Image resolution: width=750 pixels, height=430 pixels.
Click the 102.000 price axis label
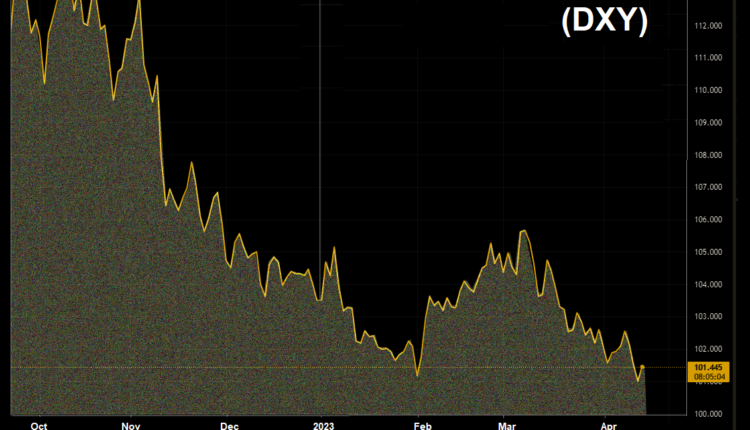click(708, 349)
